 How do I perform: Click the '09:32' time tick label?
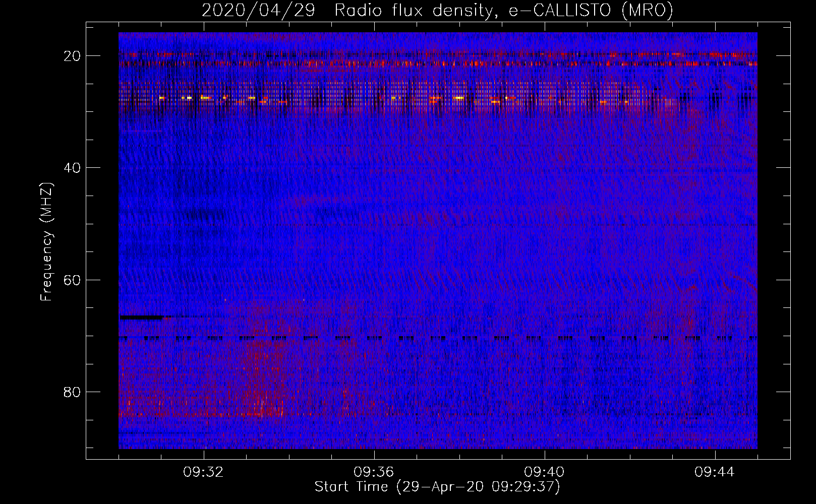[203, 472]
